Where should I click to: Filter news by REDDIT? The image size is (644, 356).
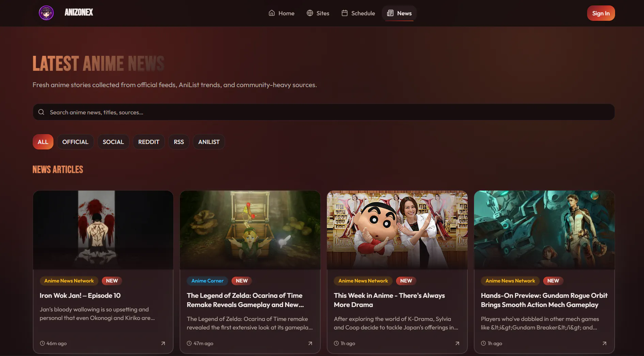[x=149, y=142]
